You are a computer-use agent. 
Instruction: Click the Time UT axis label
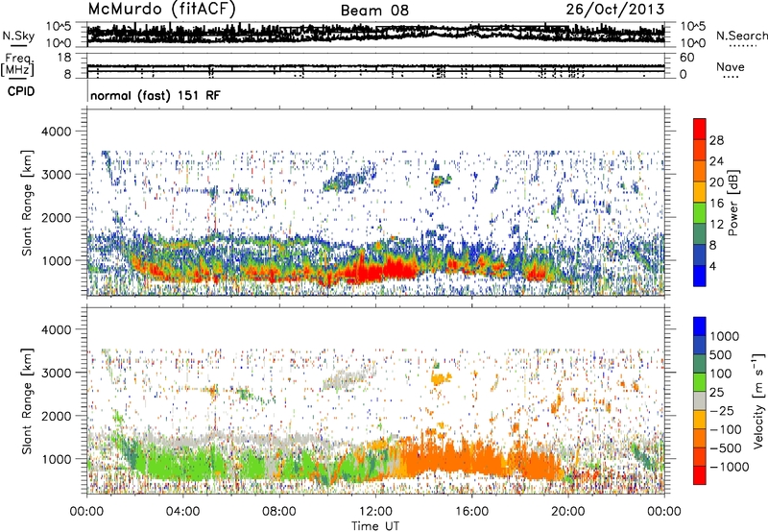[375, 526]
